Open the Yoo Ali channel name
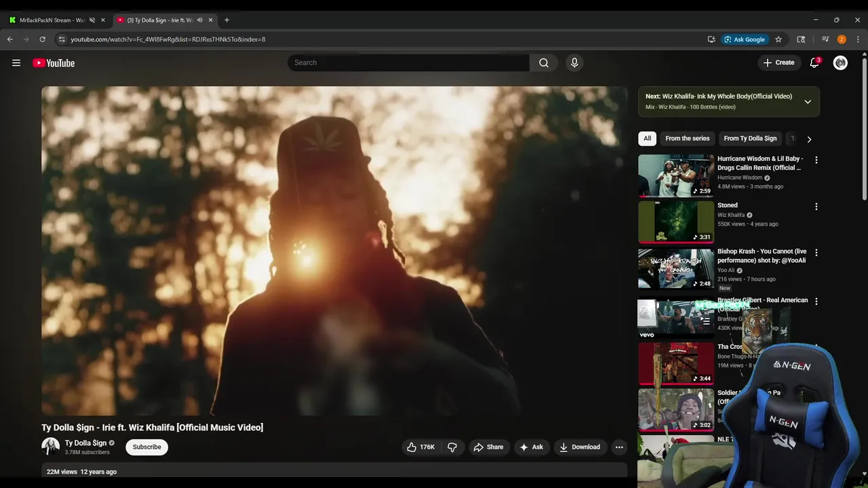 (726, 270)
